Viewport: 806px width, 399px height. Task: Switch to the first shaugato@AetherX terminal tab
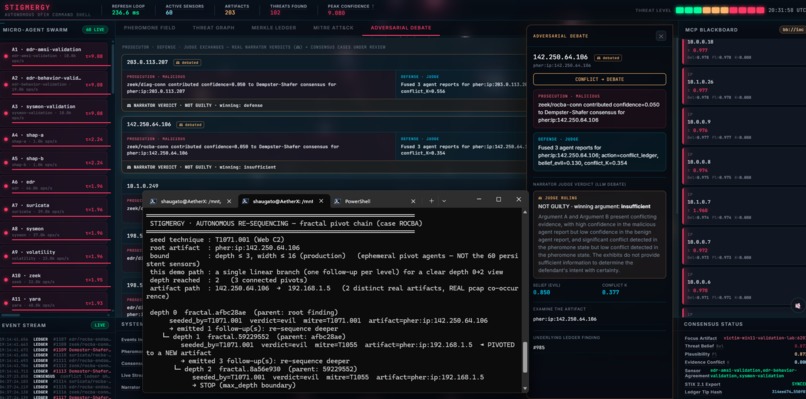(x=191, y=202)
